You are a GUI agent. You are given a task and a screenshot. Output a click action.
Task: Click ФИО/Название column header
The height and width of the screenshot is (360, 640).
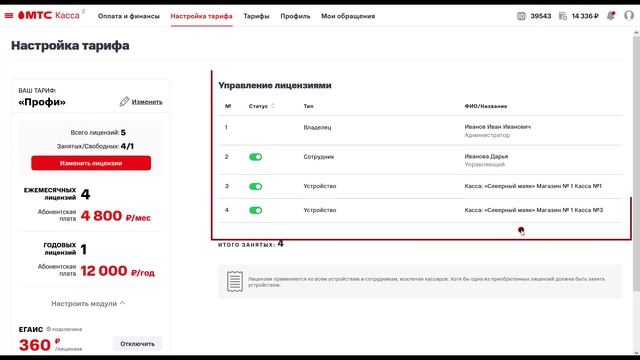[x=486, y=106]
